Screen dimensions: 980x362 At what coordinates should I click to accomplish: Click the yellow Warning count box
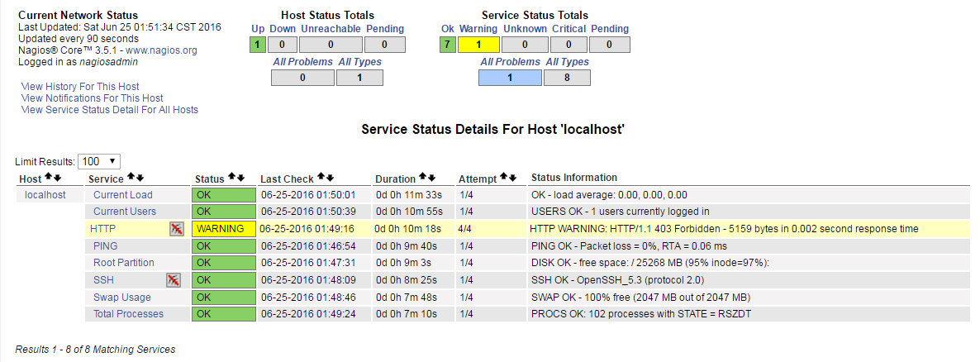point(478,45)
